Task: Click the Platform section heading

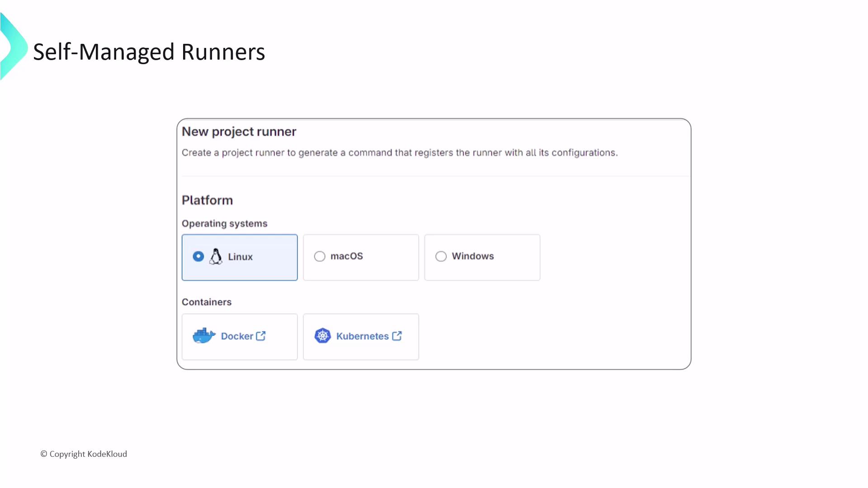Action: pyautogui.click(x=207, y=200)
